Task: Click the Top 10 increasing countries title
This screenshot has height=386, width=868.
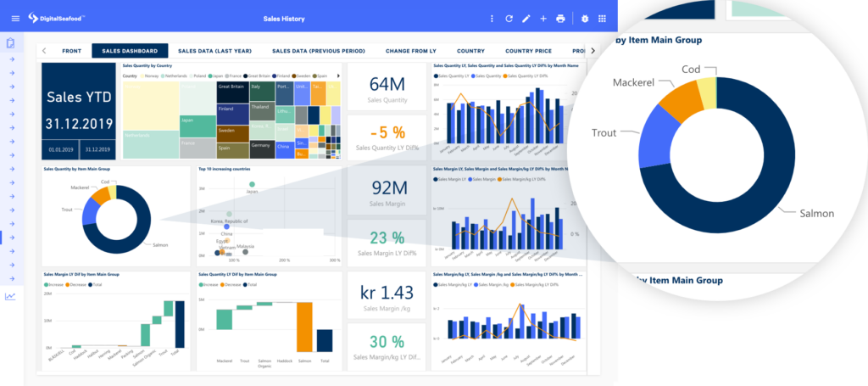Action: pyautogui.click(x=224, y=168)
